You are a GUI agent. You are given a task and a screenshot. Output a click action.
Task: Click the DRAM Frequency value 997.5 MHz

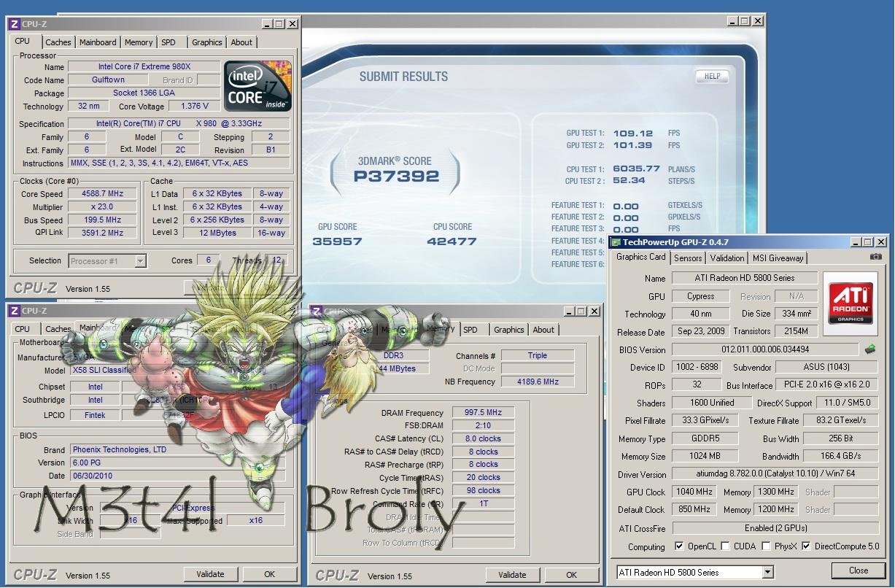point(484,413)
